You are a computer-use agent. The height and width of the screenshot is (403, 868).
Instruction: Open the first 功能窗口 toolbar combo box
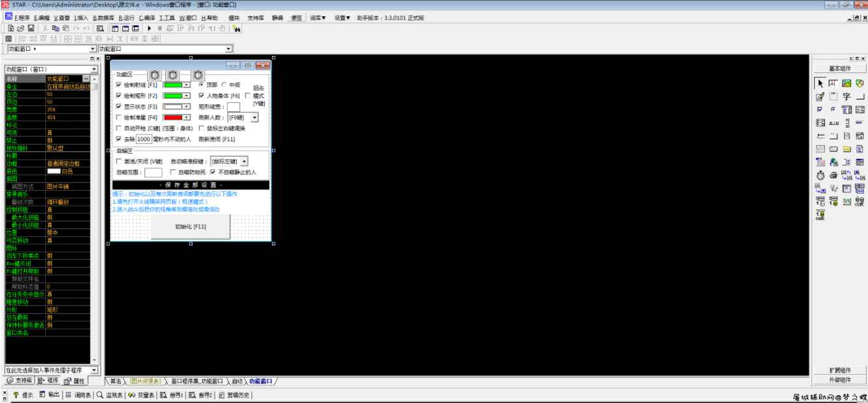(x=92, y=49)
